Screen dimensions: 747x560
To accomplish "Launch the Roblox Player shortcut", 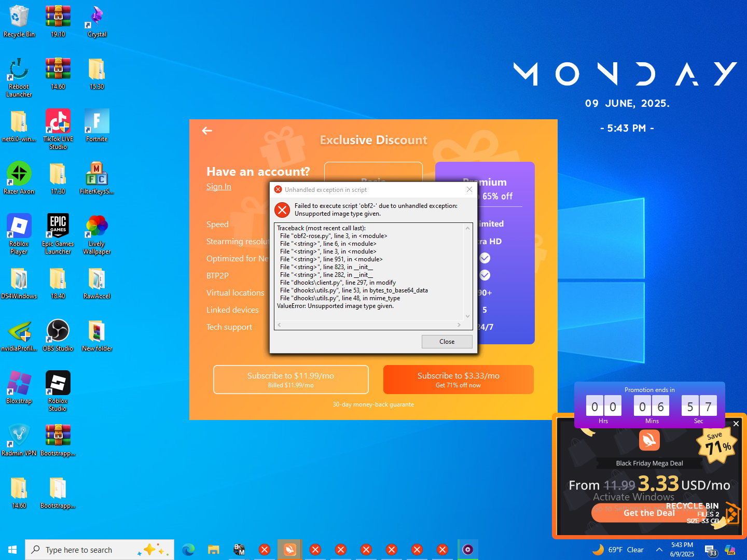I will [19, 234].
